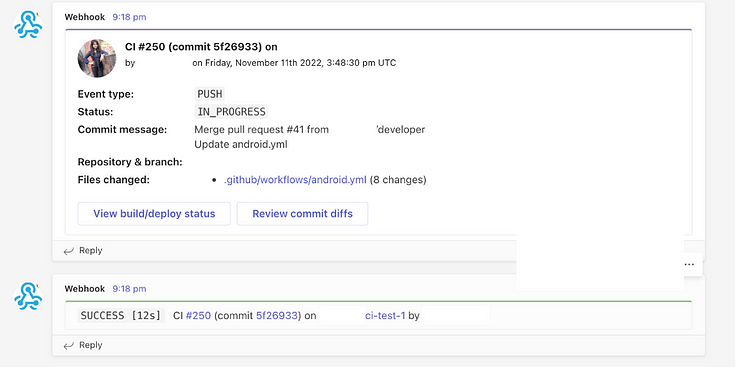
Task: Open the #250 link in the SUCCESS message
Action: [198, 315]
